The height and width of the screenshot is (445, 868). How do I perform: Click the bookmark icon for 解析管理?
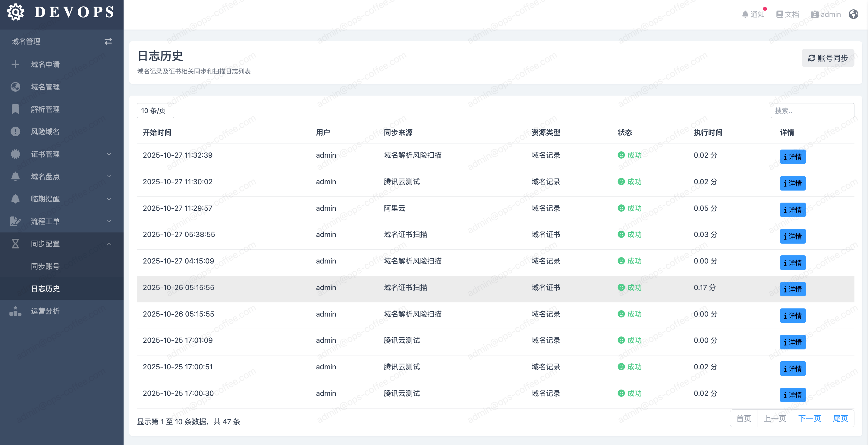click(x=15, y=109)
